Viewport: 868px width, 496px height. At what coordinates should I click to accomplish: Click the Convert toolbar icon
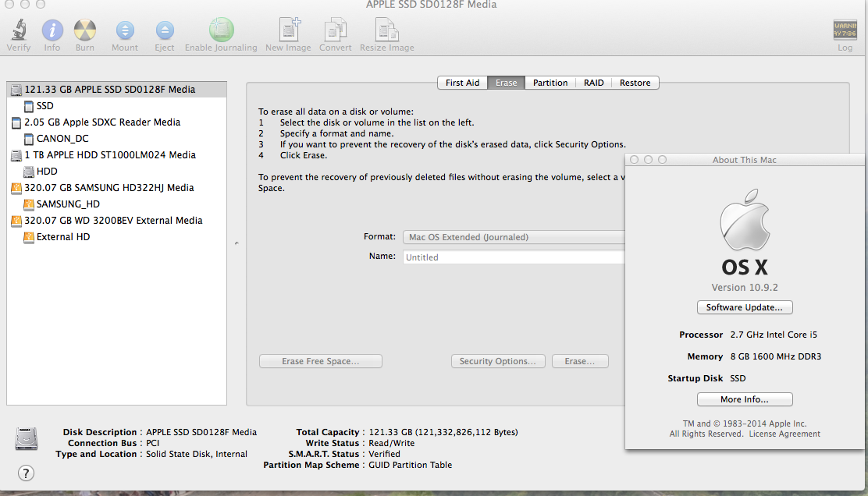coord(336,30)
